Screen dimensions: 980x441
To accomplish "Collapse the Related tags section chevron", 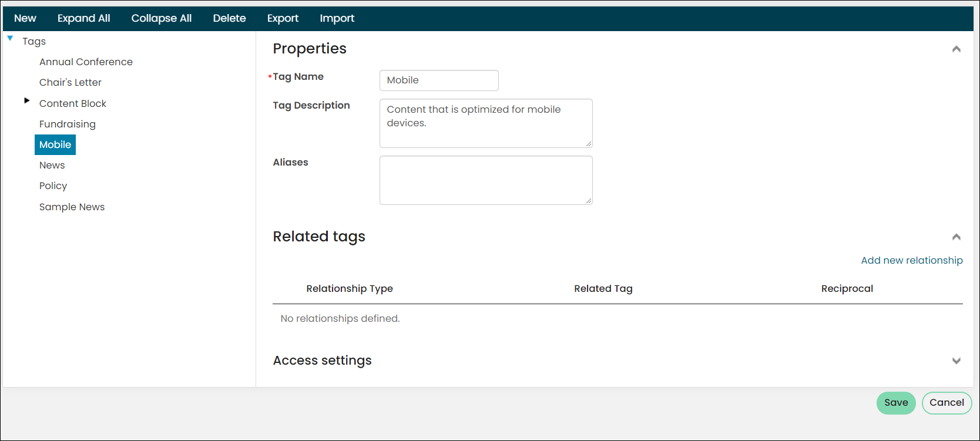I will [956, 237].
